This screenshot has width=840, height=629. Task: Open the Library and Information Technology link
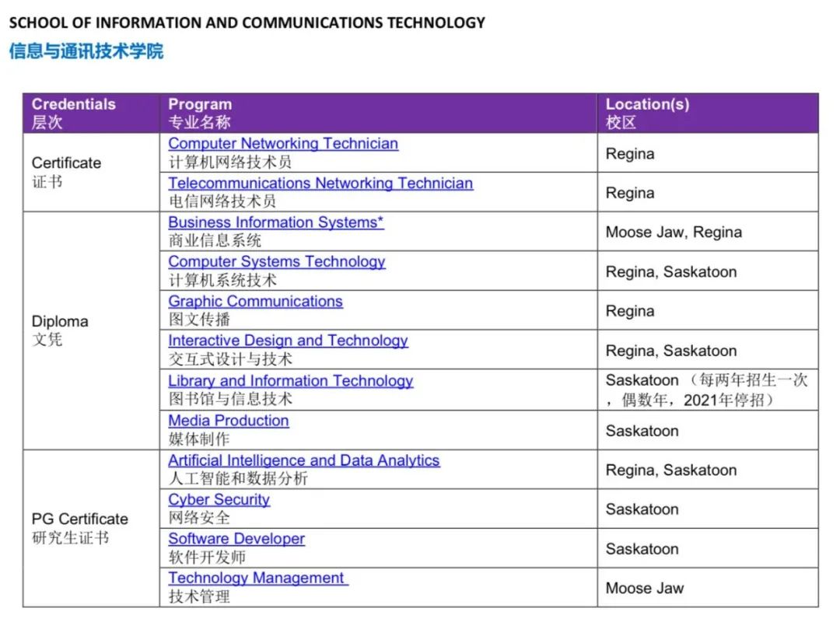[290, 381]
